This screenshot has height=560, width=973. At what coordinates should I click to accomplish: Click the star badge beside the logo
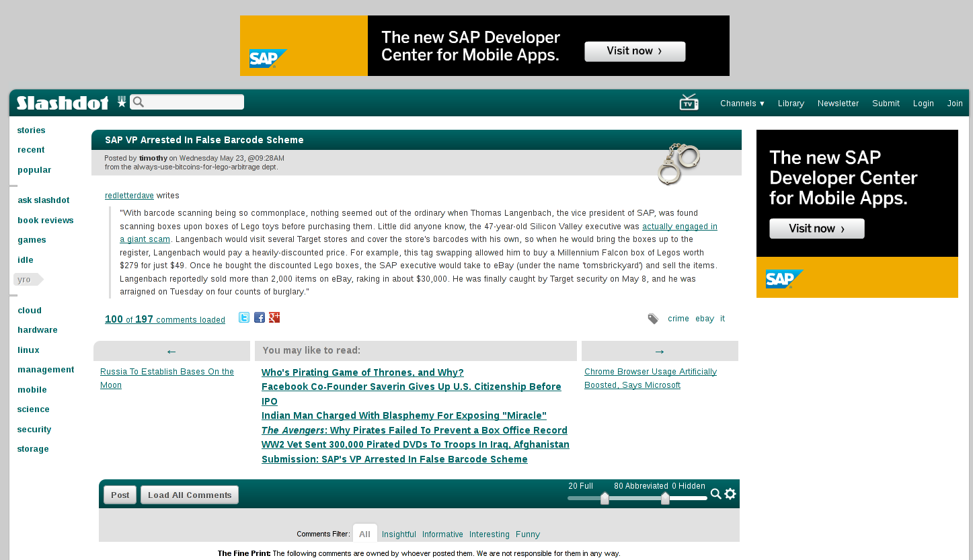pos(122,102)
